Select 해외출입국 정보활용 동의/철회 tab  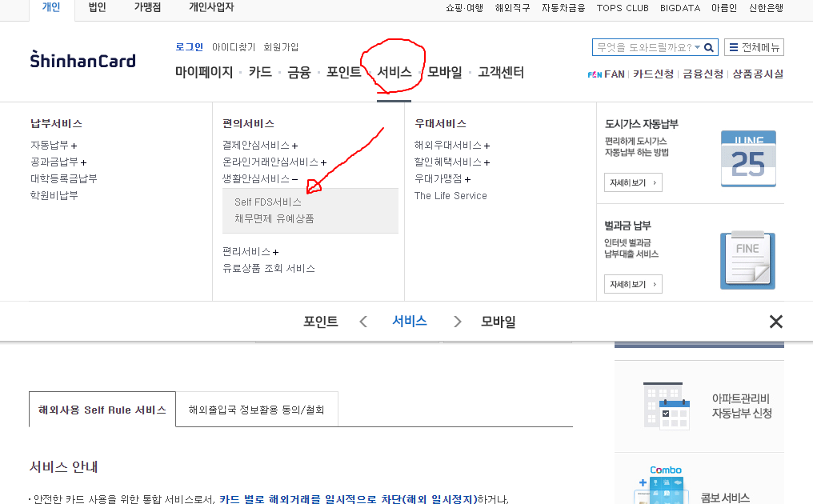257,410
